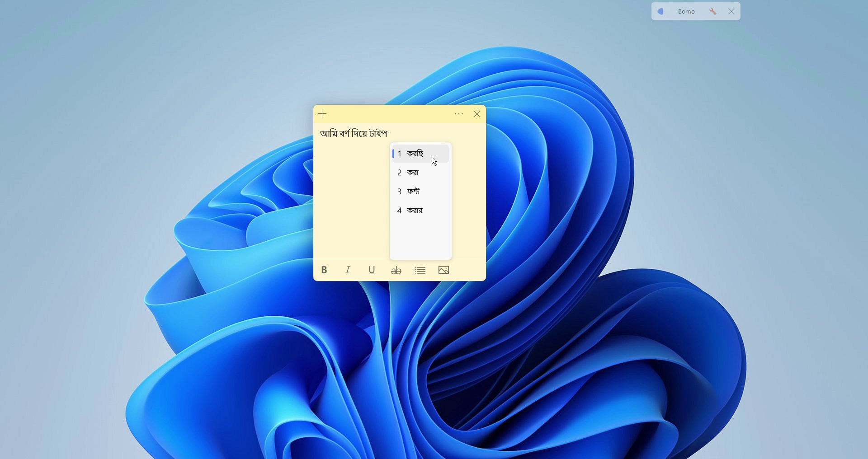Image resolution: width=868 pixels, height=459 pixels.
Task: Open the sticky note menu (three dots)
Action: tap(459, 114)
